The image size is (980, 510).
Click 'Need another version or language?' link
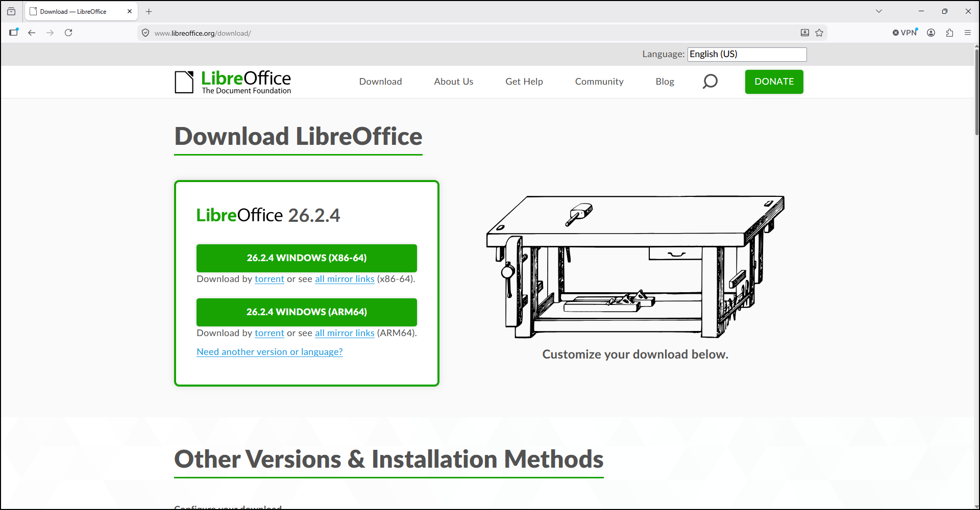tap(269, 352)
